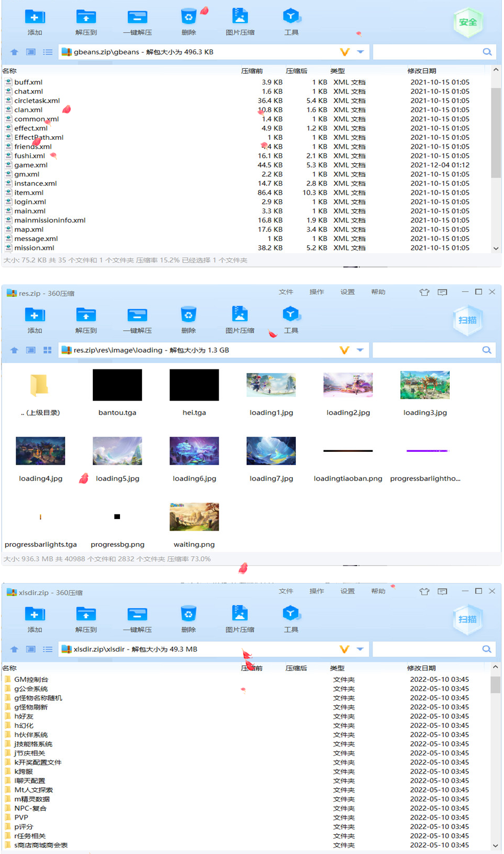Open 帮助 menu in res.zip window
Viewport: 504px width, 854px height.
coord(378,292)
